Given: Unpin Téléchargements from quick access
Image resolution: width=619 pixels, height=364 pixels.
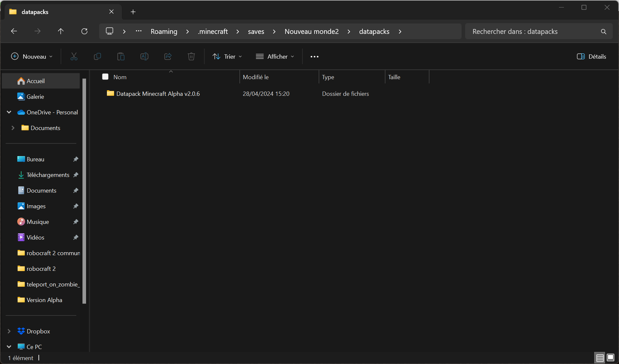Looking at the screenshot, I should pos(76,175).
